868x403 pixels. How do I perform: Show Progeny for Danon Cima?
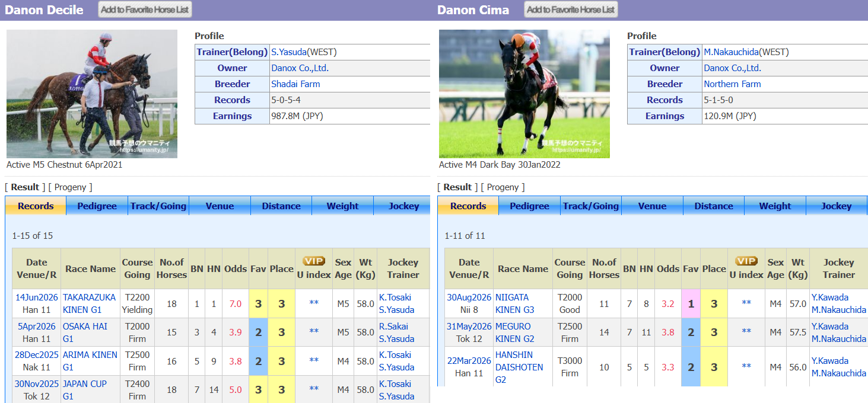tap(503, 187)
